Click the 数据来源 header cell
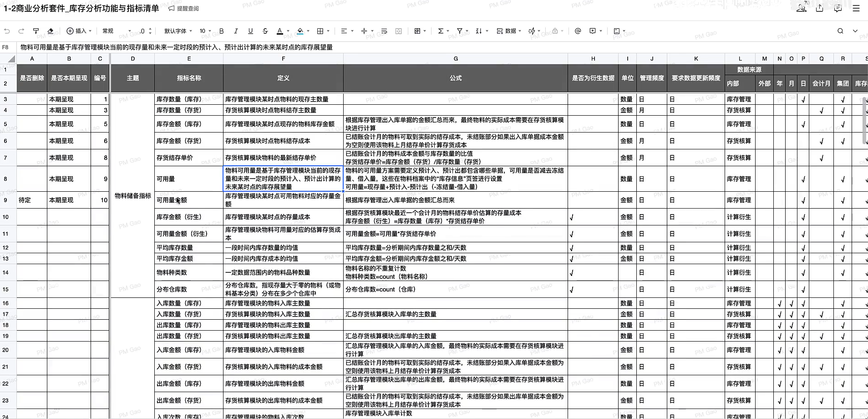Screen dimensions: 868x419 click(749, 70)
